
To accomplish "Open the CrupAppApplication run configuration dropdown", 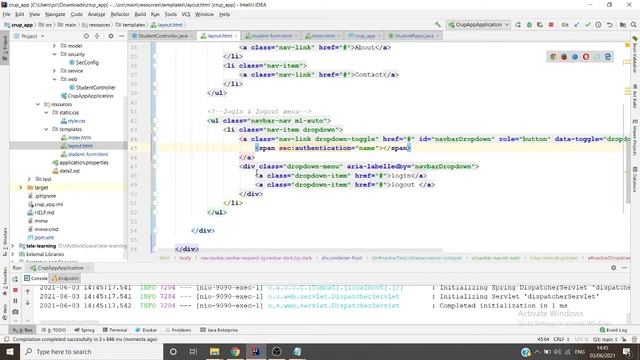I will pyautogui.click(x=478, y=24).
